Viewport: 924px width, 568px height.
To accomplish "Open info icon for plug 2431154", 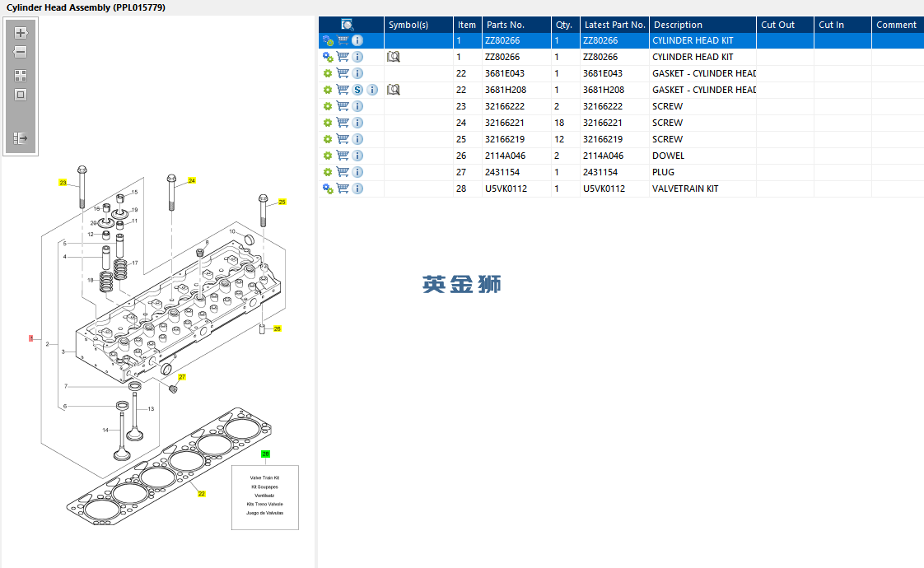I will [357, 173].
